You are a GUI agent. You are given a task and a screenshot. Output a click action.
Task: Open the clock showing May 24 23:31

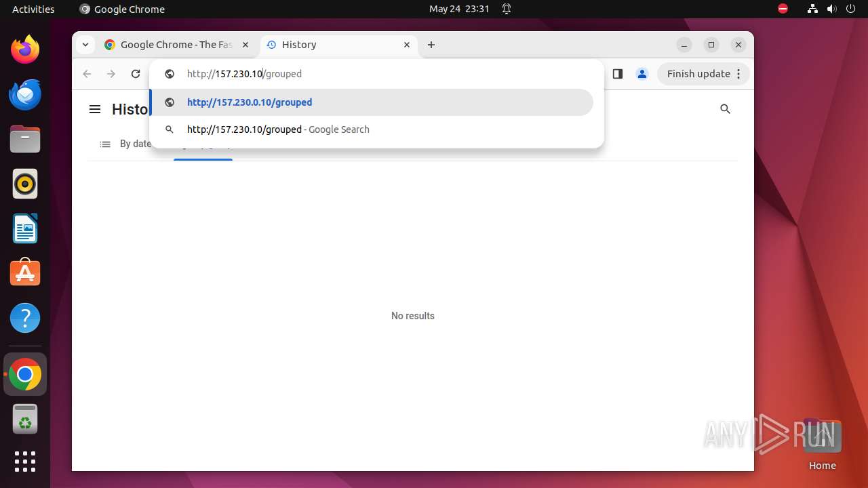(459, 9)
